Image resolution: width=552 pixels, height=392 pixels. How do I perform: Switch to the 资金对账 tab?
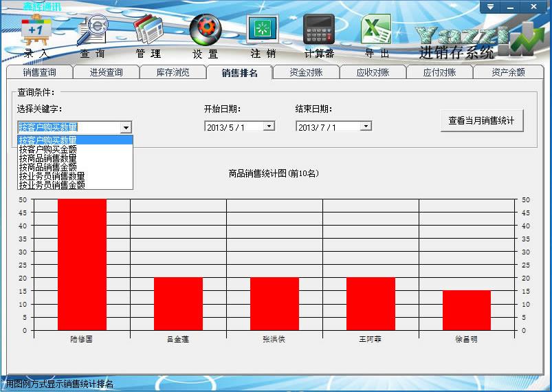pyautogui.click(x=307, y=72)
